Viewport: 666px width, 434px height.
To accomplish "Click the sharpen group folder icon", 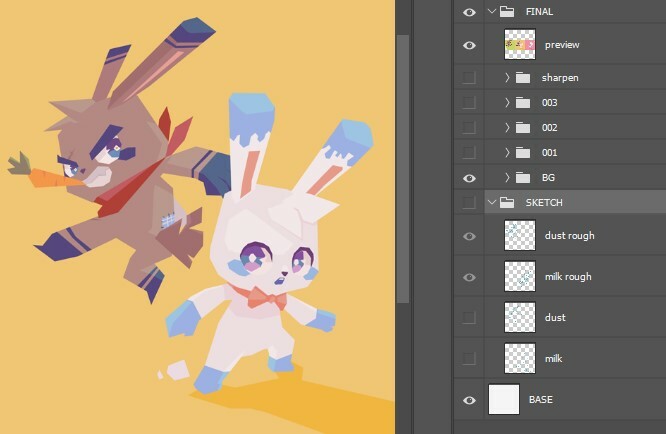I will 523,78.
